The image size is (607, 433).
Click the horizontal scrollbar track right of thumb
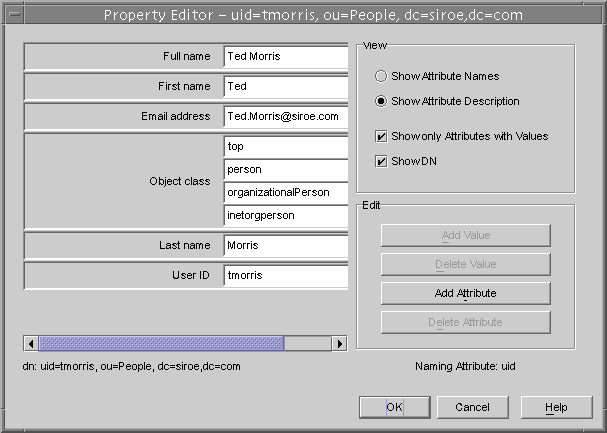308,344
